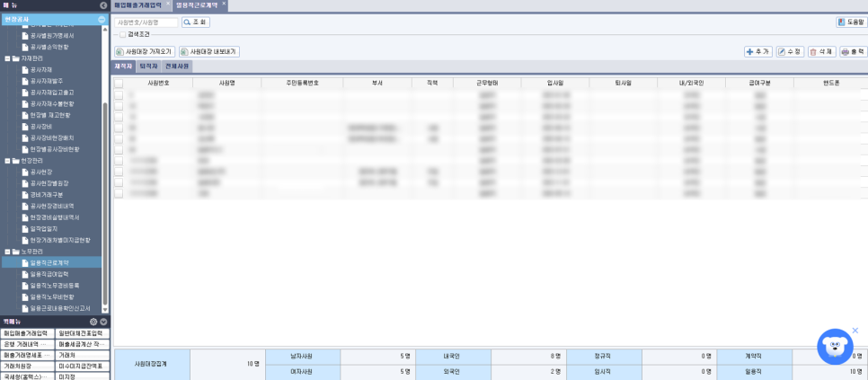
Task: Open 공사현장 menu item
Action: [41, 172]
